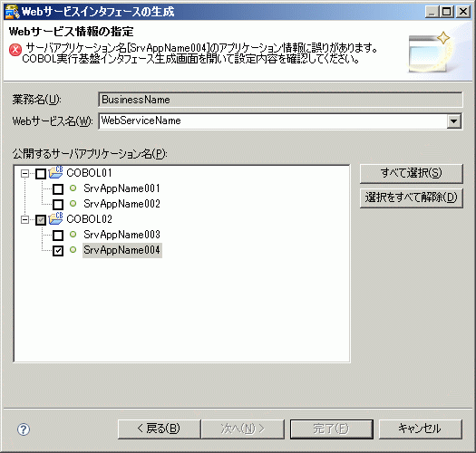Click the 次へ(N) button
Viewport: 476px width, 453px height.
pyautogui.click(x=243, y=429)
